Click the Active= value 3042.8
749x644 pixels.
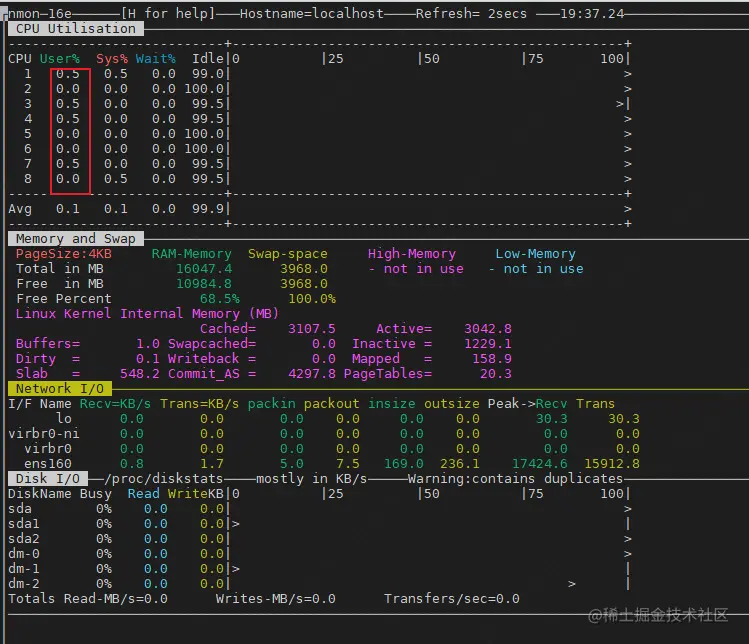click(488, 329)
